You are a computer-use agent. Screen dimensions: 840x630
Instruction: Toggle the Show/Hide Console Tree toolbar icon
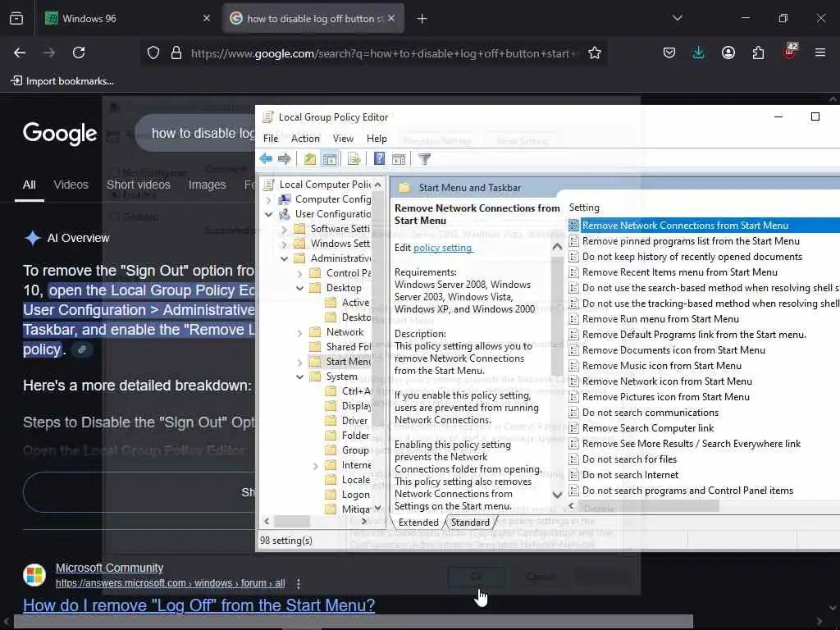330,158
